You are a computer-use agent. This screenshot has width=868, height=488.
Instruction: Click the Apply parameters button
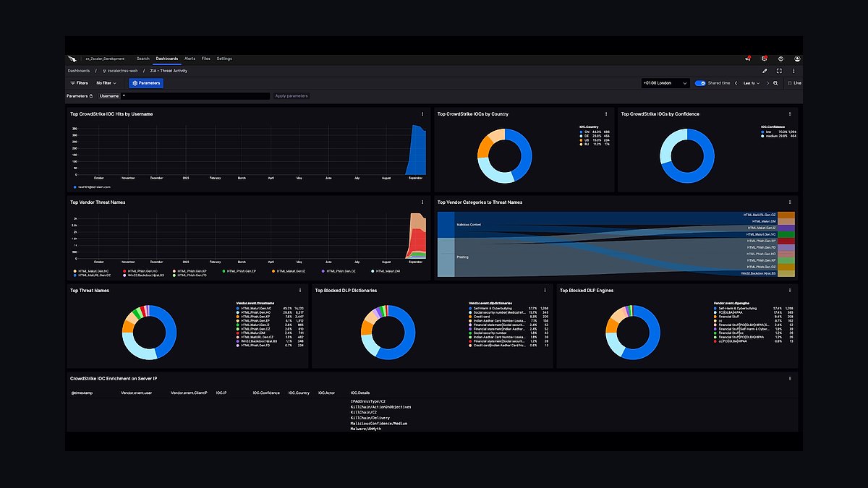pyautogui.click(x=292, y=95)
